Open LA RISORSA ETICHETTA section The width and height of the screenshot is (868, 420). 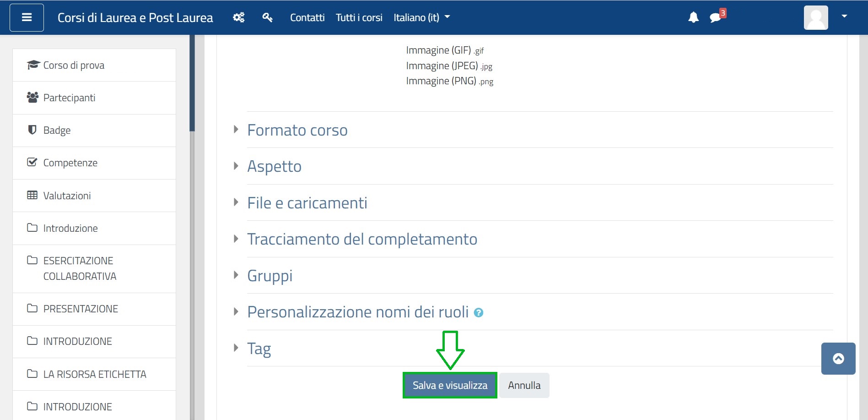pos(94,374)
